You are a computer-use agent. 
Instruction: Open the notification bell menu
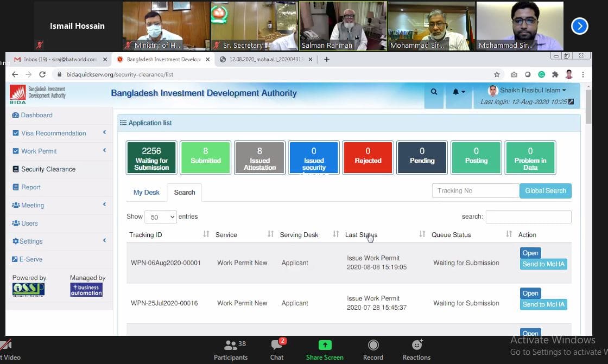(459, 92)
